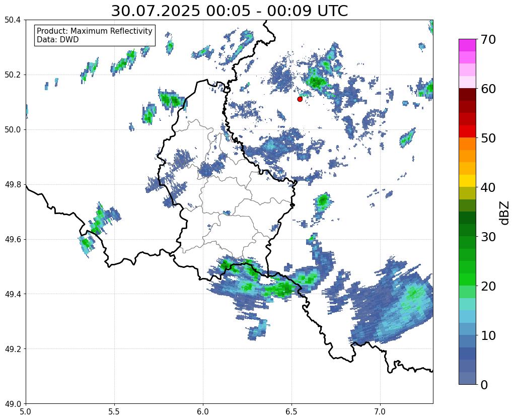The height and width of the screenshot is (420, 515).
Task: Click the latitude tick label 49.2
Action: 13,348
